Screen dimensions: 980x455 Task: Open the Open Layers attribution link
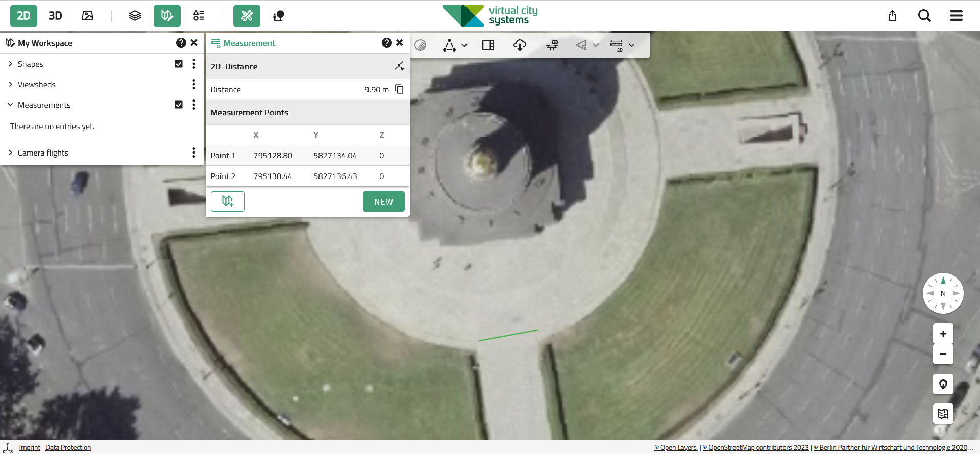pos(676,448)
